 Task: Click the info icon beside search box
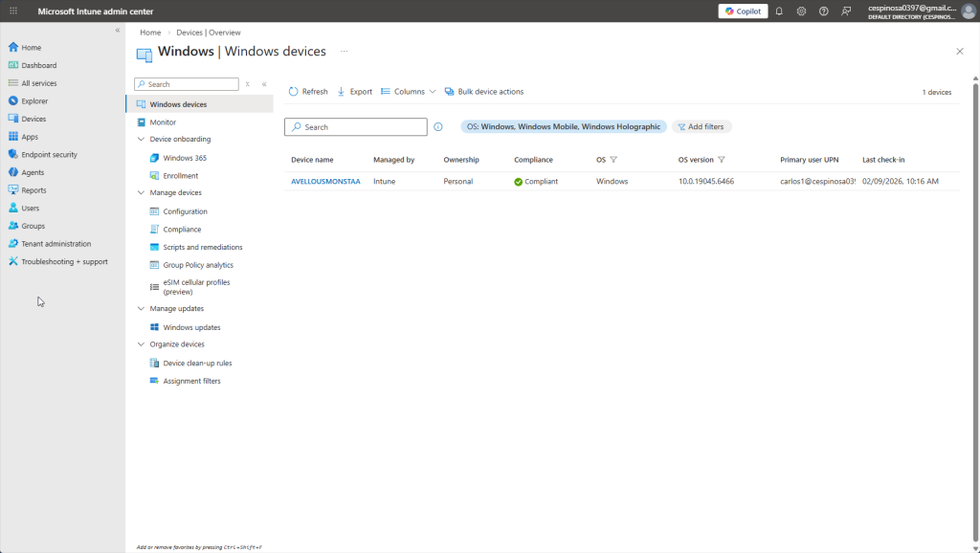tap(438, 127)
